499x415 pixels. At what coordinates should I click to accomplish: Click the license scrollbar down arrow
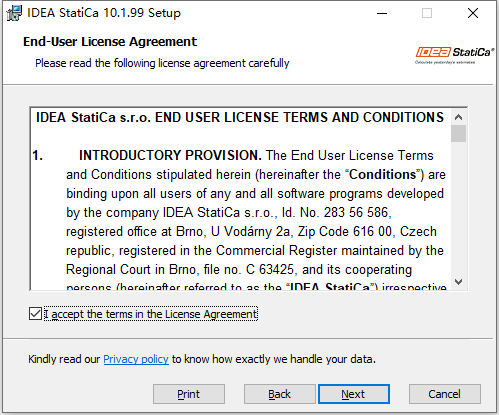(x=459, y=282)
